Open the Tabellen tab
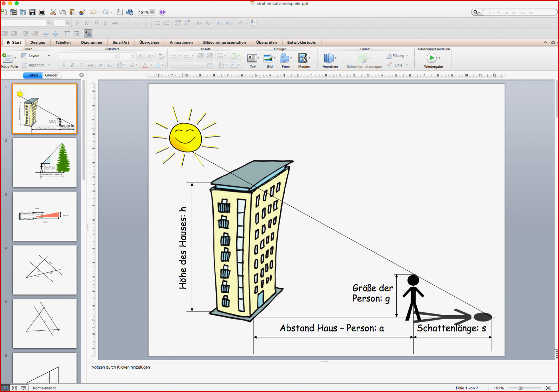Image resolution: width=559 pixels, height=392 pixels. (63, 42)
